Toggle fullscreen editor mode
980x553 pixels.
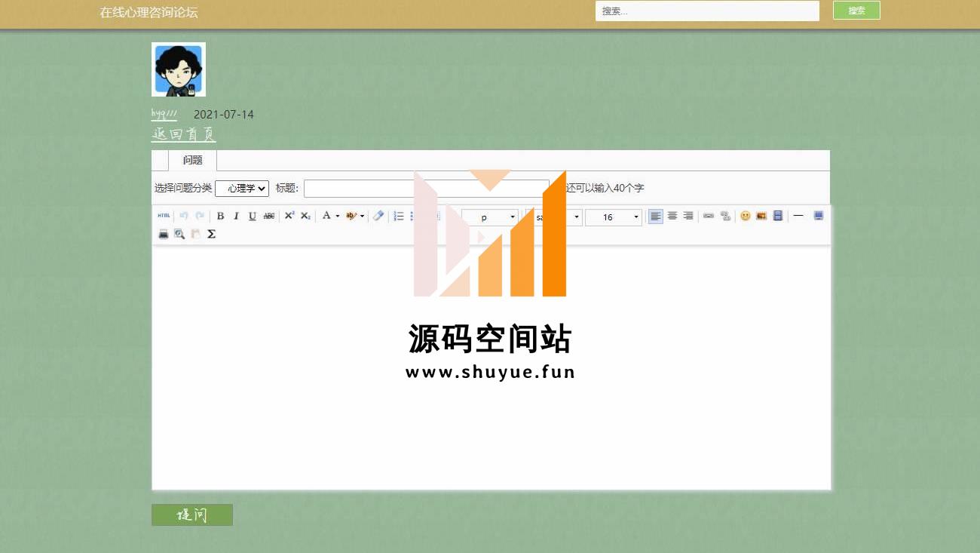[819, 217]
